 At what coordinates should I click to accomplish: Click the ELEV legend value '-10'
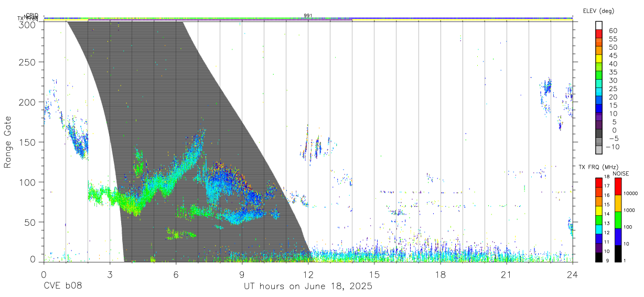tap(612, 147)
